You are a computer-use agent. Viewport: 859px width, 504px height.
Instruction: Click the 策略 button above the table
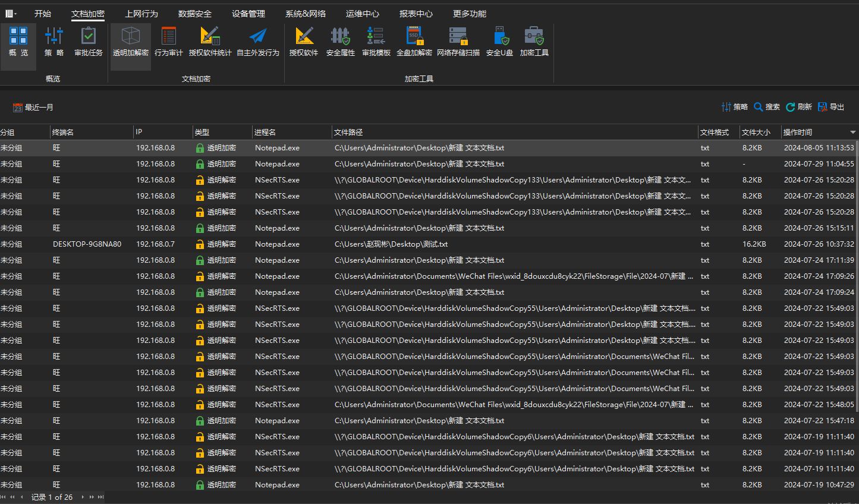(735, 107)
